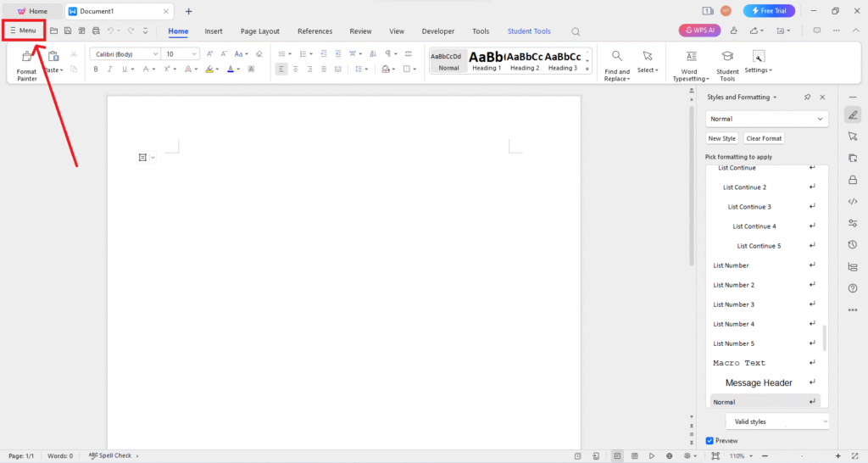Pin the Styles and Formatting panel
868x463 pixels.
(x=807, y=98)
